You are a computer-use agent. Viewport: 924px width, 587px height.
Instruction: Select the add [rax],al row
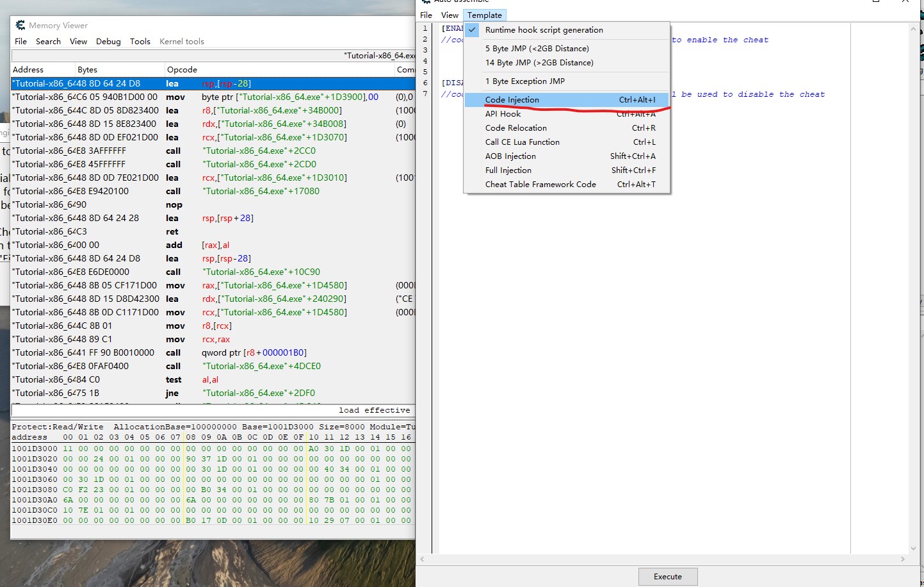(213, 245)
